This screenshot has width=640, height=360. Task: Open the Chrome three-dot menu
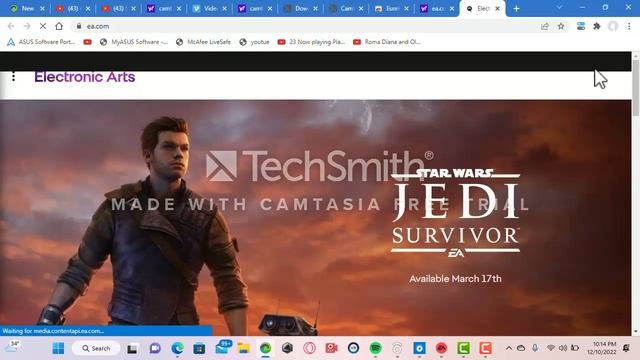tap(629, 26)
